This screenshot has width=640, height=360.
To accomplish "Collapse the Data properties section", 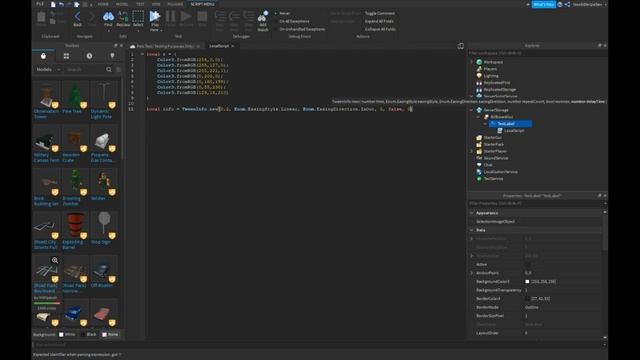I will 472,230.
